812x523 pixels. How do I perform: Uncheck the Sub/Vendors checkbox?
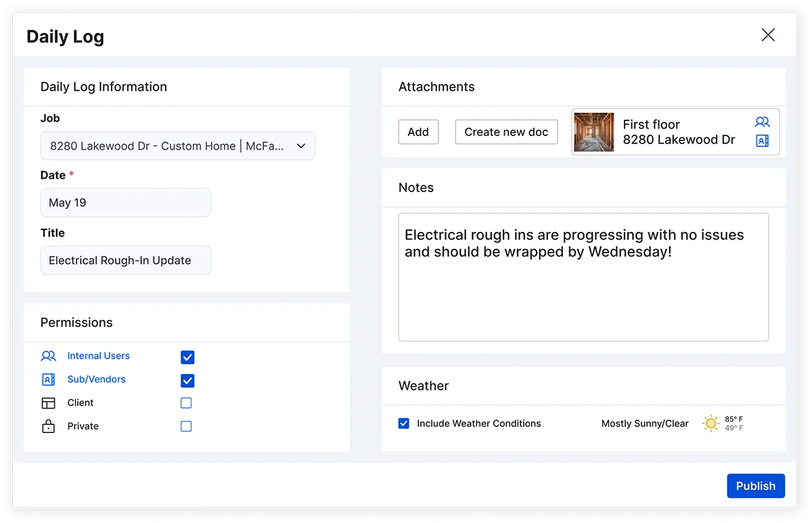coord(187,380)
